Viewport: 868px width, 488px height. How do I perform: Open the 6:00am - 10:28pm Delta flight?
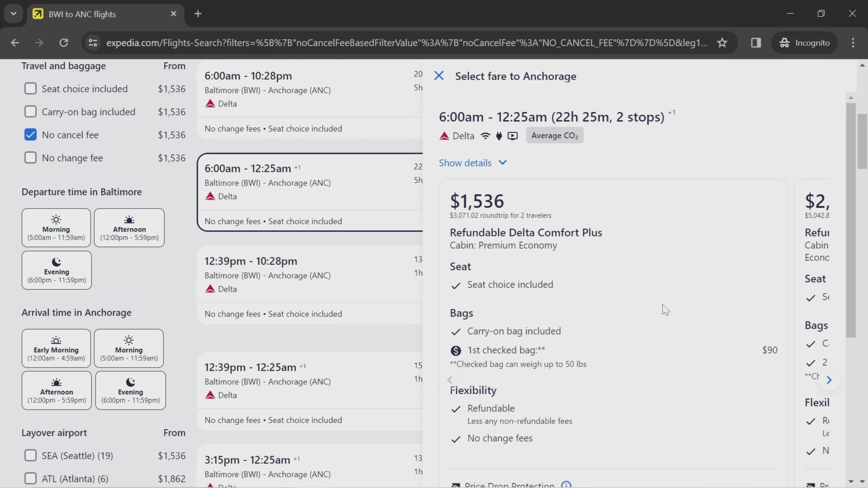tap(310, 100)
